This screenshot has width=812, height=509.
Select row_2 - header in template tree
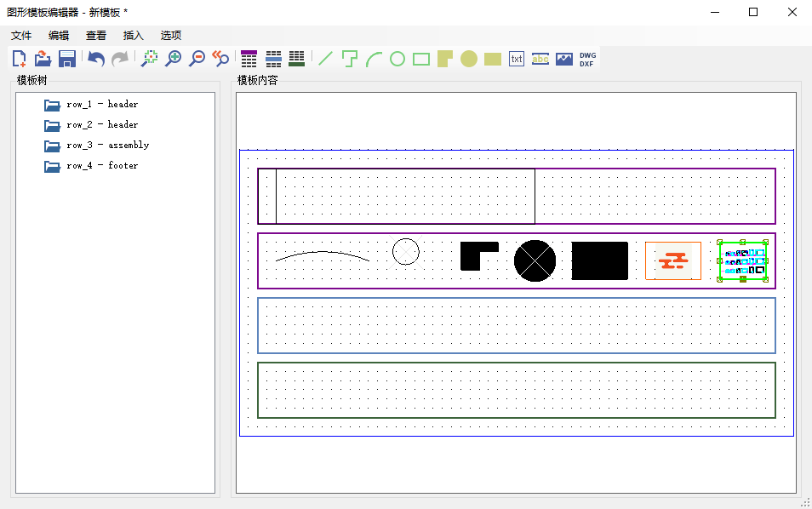102,125
